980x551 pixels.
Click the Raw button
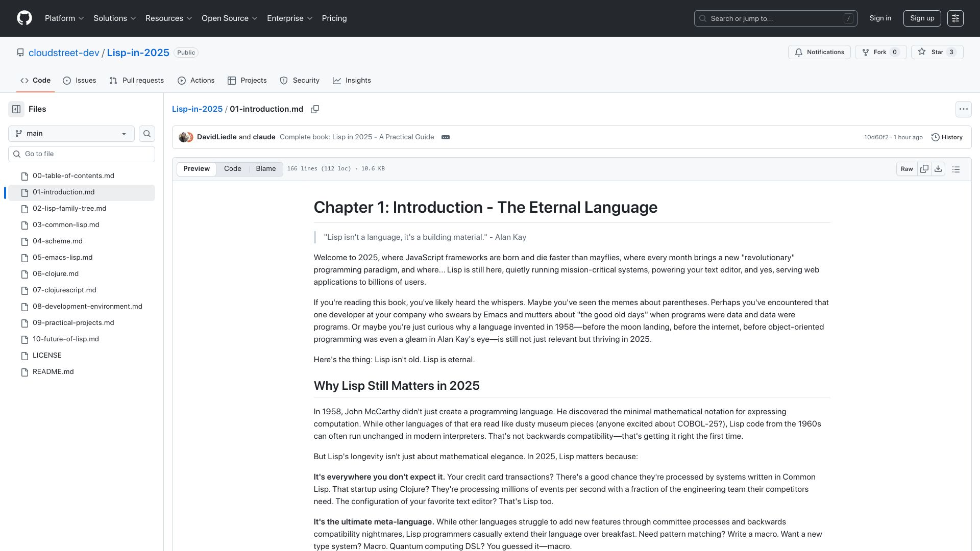tap(907, 169)
